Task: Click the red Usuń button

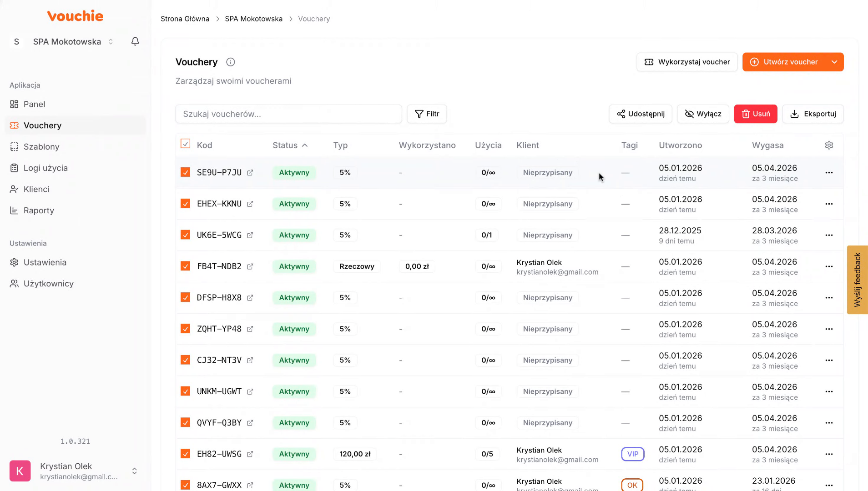Action: (x=755, y=114)
